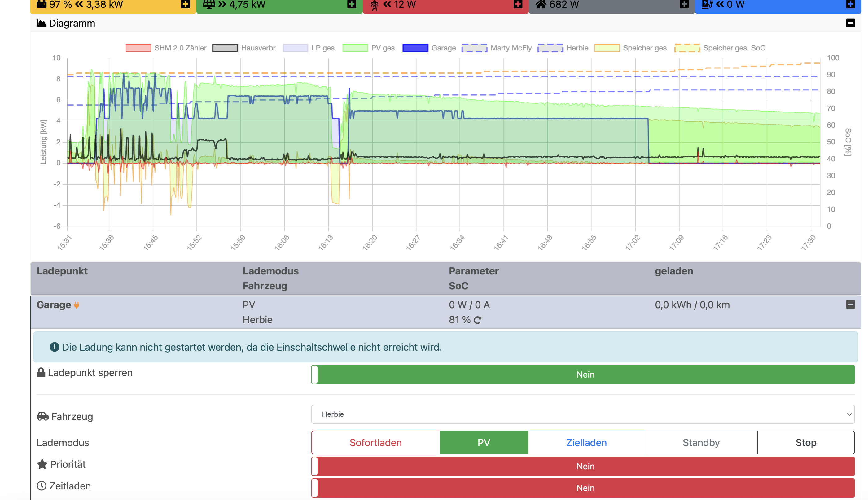Refresh the Herbie SoC value
This screenshot has width=868, height=500.
(478, 320)
